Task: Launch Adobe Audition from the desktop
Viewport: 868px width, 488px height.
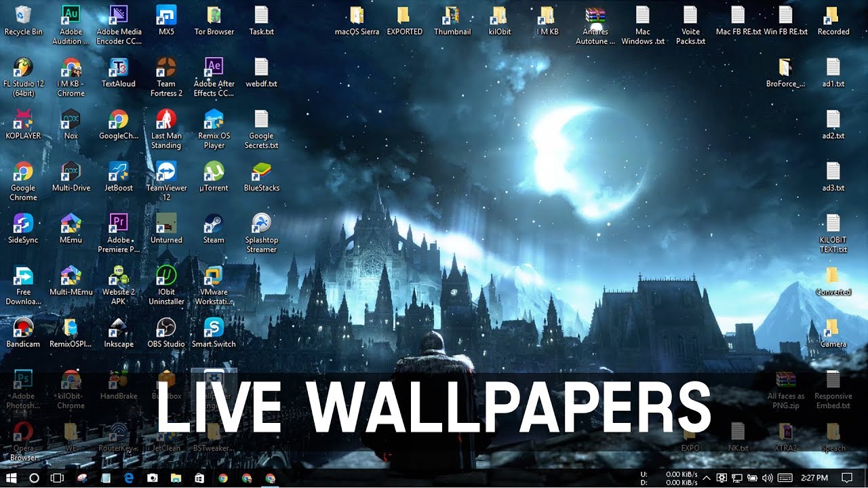Action: [71, 25]
